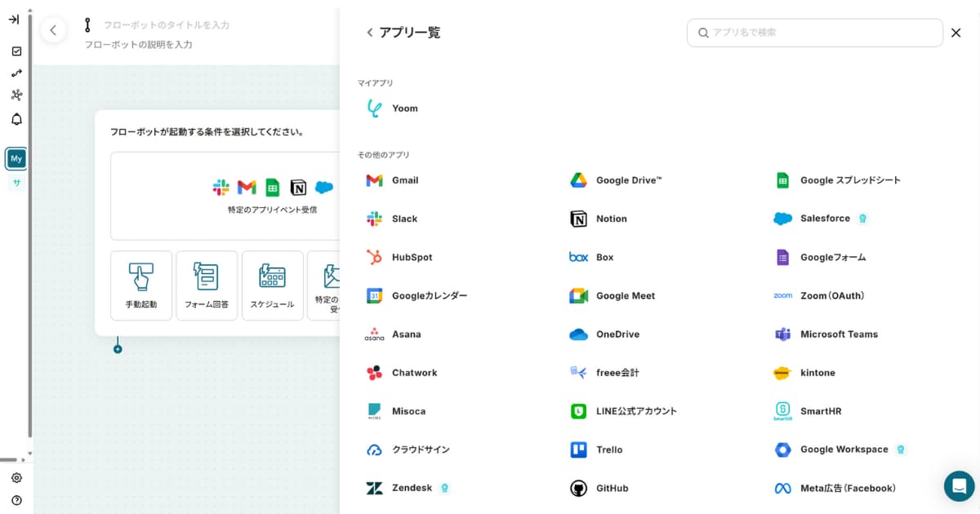980x514 pixels.
Task: Select the schedule (スケジュール) trigger
Action: tap(272, 286)
